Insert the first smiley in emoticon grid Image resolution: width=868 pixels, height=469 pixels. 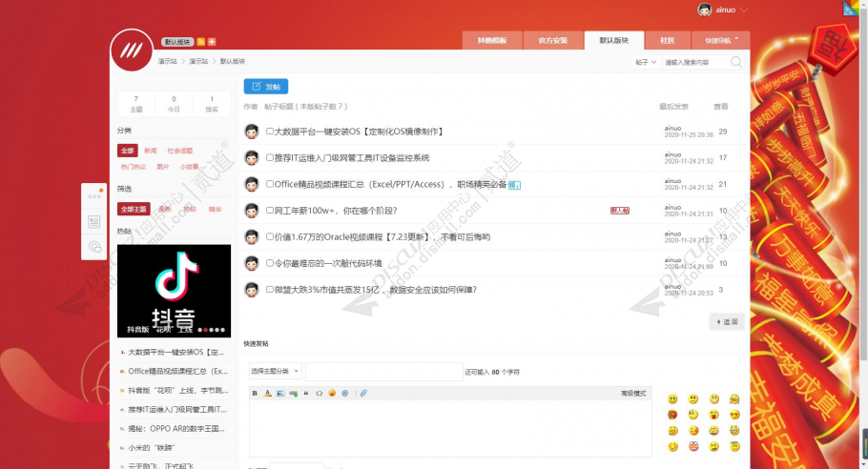tap(672, 399)
